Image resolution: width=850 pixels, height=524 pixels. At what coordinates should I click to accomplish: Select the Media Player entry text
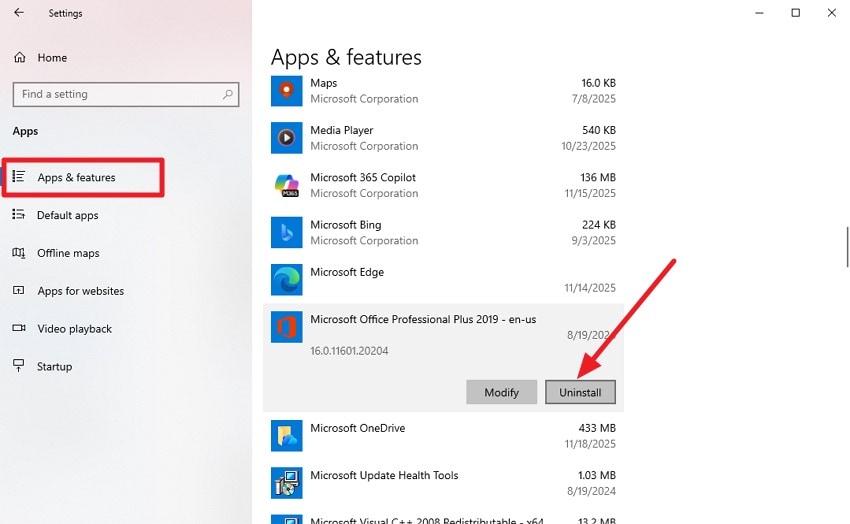342,130
